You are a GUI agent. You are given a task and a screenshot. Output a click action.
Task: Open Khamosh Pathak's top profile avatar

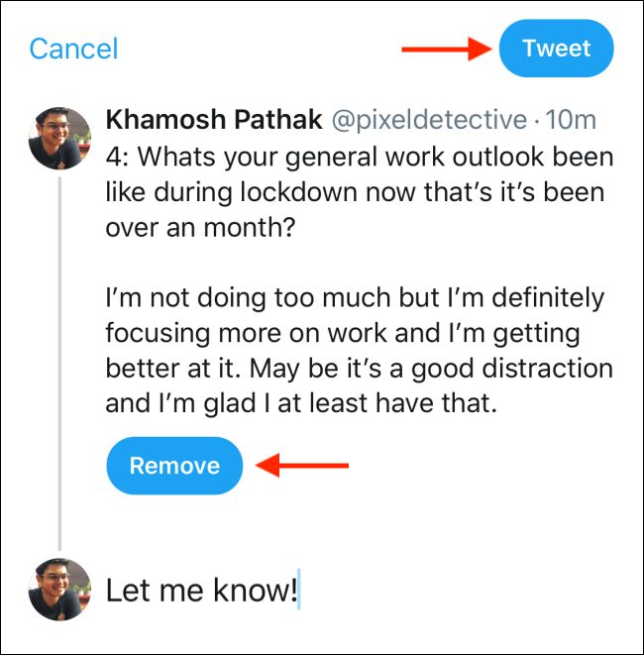pyautogui.click(x=59, y=139)
